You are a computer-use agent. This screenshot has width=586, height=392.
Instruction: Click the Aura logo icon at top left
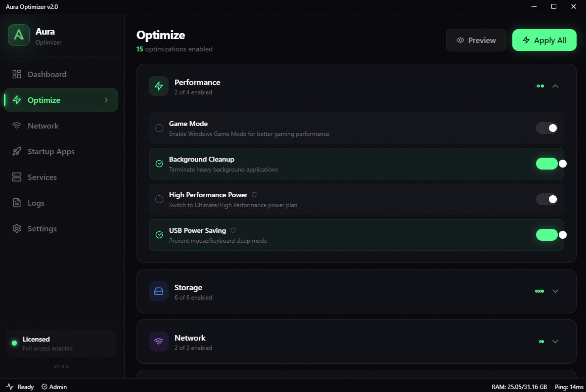point(18,35)
